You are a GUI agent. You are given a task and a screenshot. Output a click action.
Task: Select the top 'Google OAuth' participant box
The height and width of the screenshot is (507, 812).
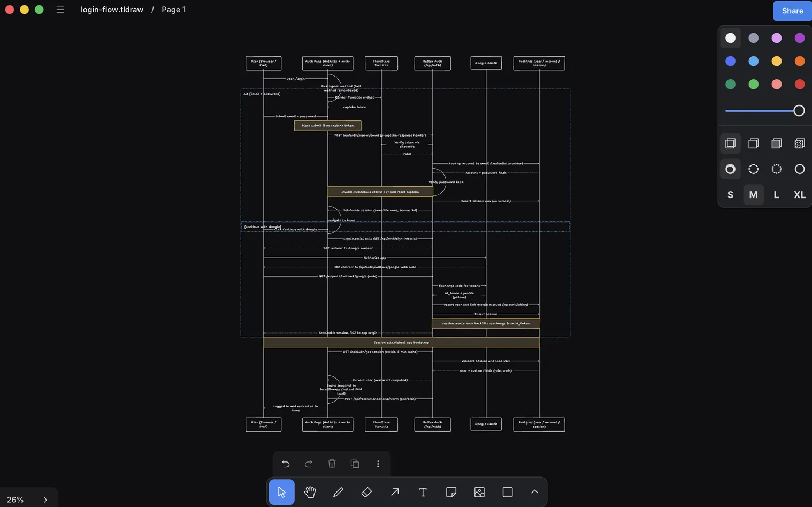(x=486, y=63)
